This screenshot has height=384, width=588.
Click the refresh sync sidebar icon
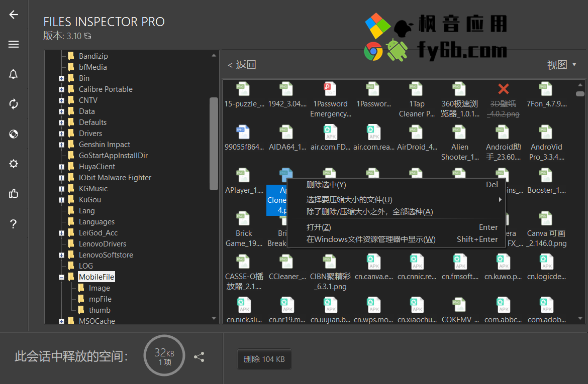(14, 104)
